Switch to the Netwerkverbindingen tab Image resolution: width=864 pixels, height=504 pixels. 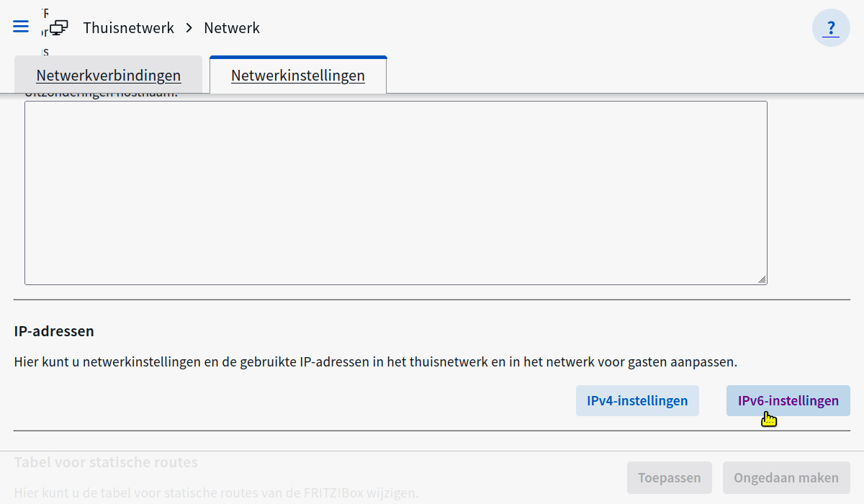pyautogui.click(x=109, y=76)
